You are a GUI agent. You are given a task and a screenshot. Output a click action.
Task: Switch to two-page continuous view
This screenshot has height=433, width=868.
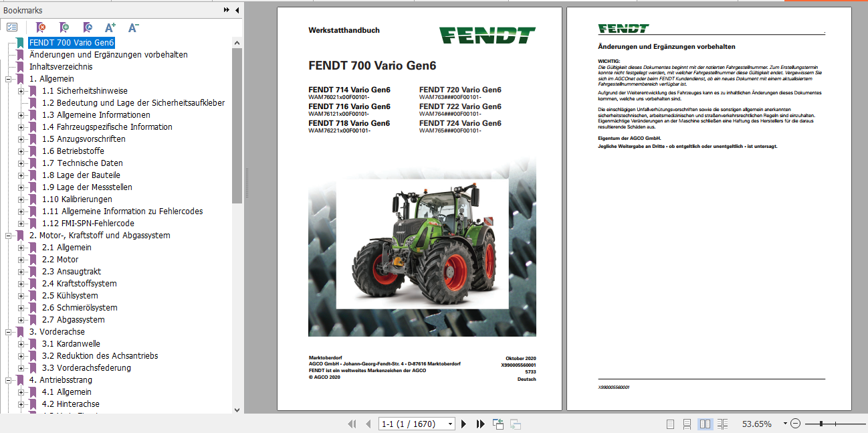(722, 424)
